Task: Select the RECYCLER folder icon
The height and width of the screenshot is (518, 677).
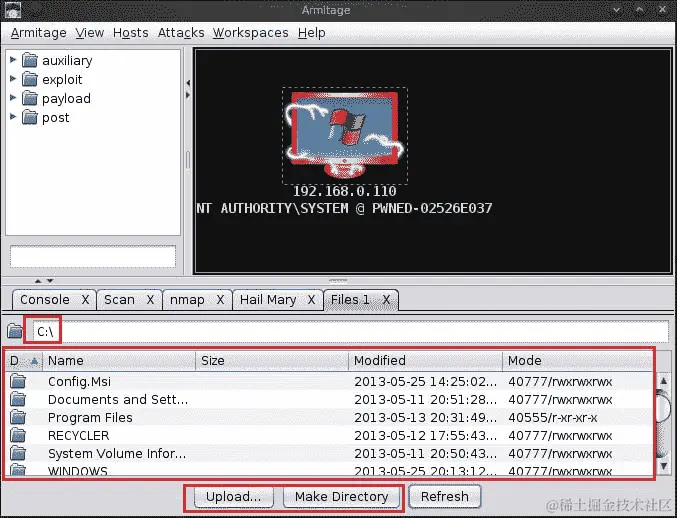Action: click(x=18, y=436)
